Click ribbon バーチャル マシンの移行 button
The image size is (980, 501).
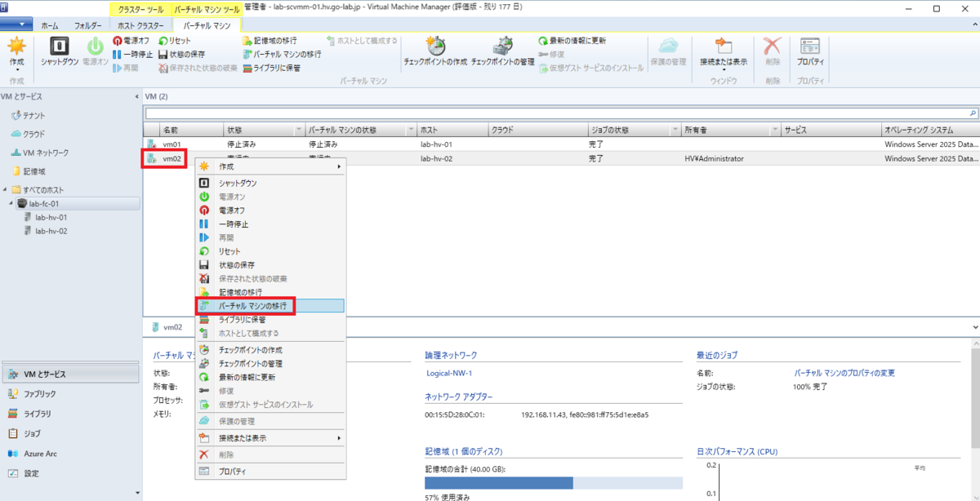pyautogui.click(x=282, y=54)
